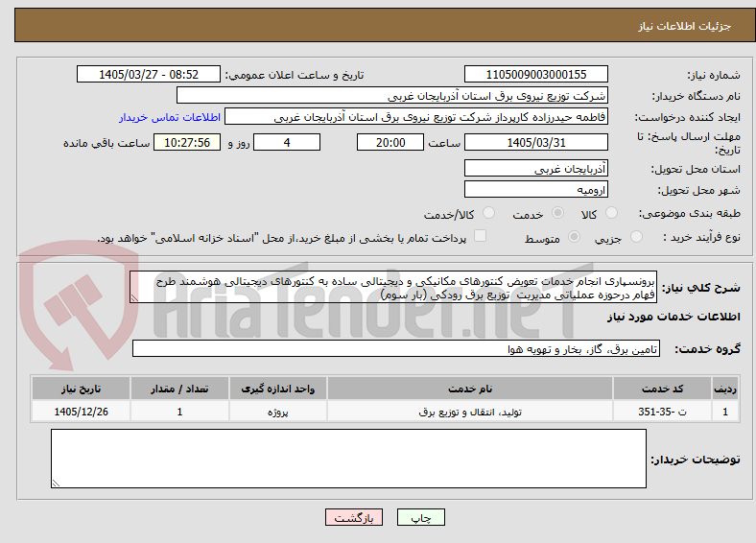This screenshot has height=543, width=756.
Task: Open the اطلاعات تماس خریدار link
Action: (170, 117)
